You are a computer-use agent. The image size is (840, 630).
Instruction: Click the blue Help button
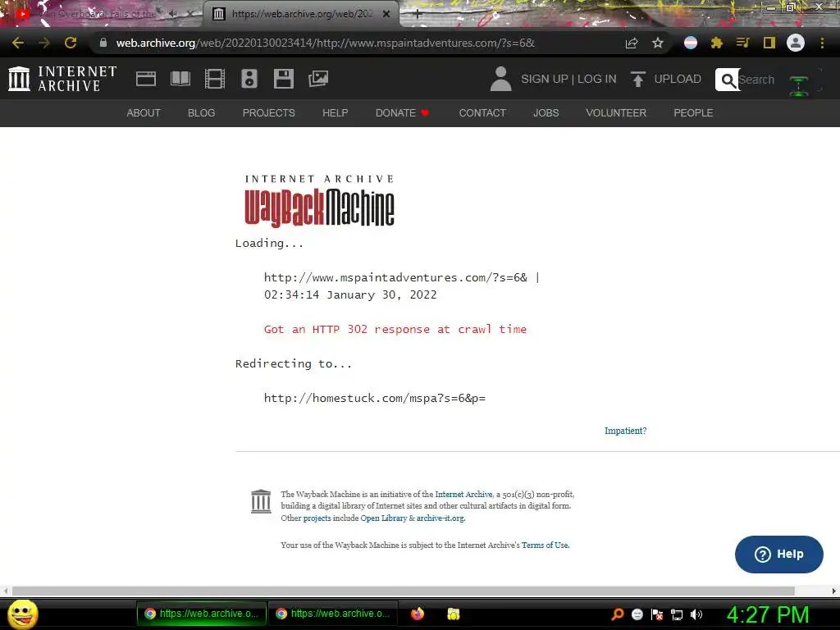(x=779, y=555)
